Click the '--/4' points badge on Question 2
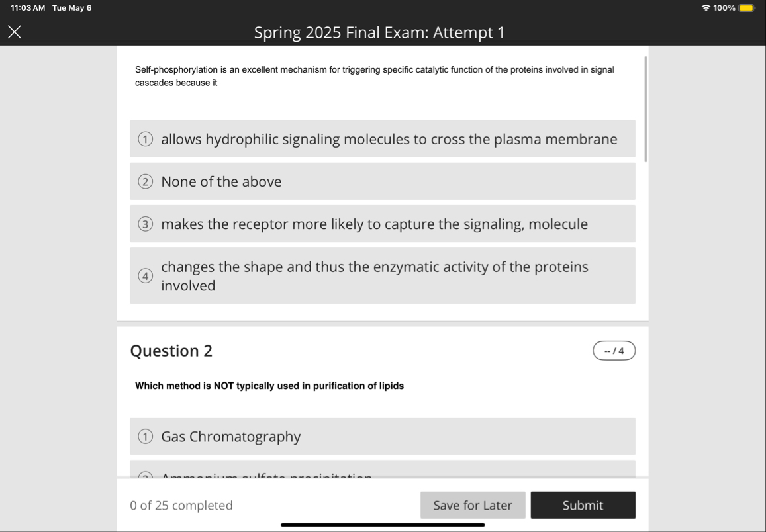This screenshot has width=766, height=532. [x=614, y=350]
